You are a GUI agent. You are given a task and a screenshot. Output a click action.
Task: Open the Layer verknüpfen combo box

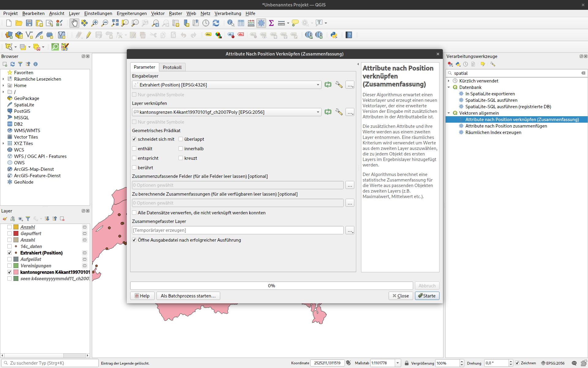click(x=227, y=112)
